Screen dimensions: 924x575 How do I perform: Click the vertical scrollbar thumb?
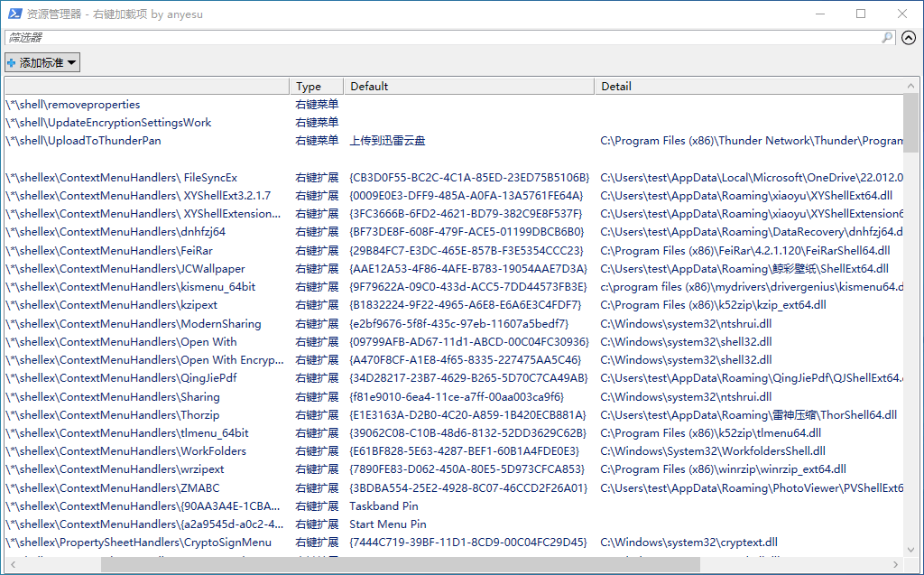pos(911,123)
